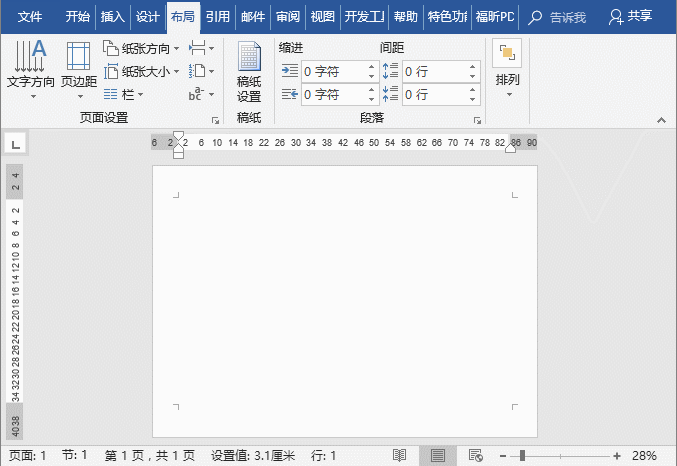Switch to read mode view icon
The width and height of the screenshot is (677, 466).
(x=399, y=455)
